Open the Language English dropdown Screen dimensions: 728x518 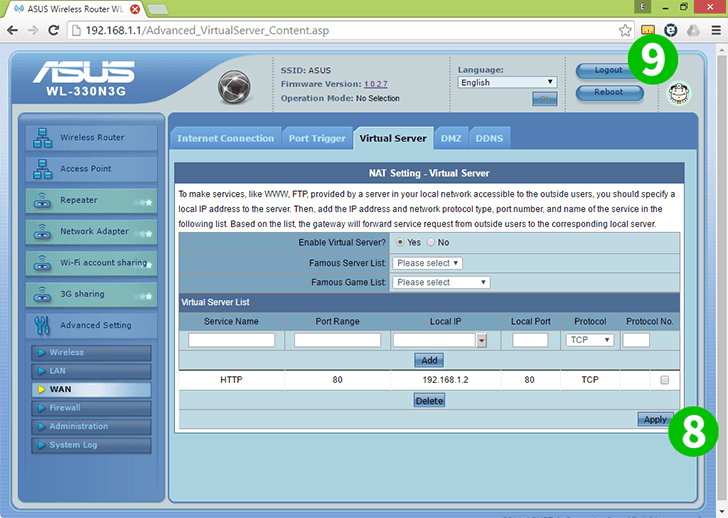click(507, 82)
